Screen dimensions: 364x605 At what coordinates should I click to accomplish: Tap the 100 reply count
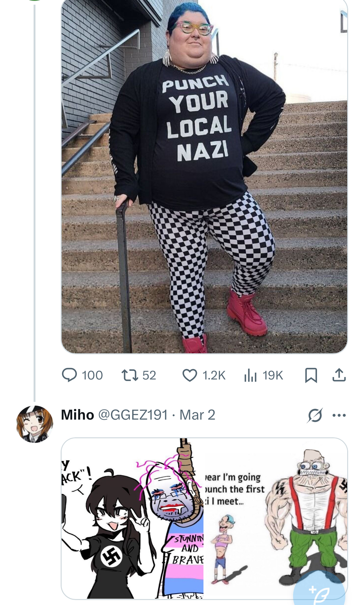coord(92,375)
